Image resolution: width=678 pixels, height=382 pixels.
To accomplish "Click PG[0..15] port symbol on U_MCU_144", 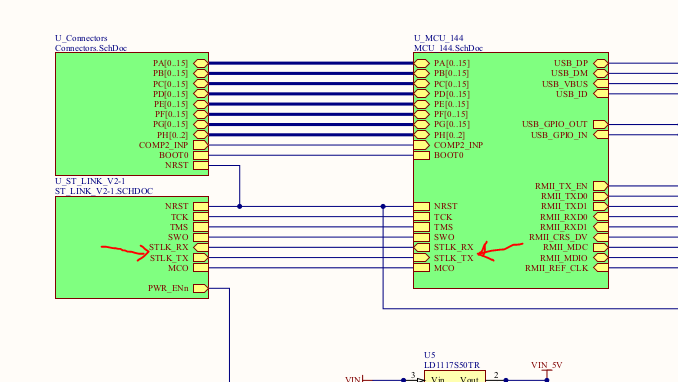I will (422, 124).
